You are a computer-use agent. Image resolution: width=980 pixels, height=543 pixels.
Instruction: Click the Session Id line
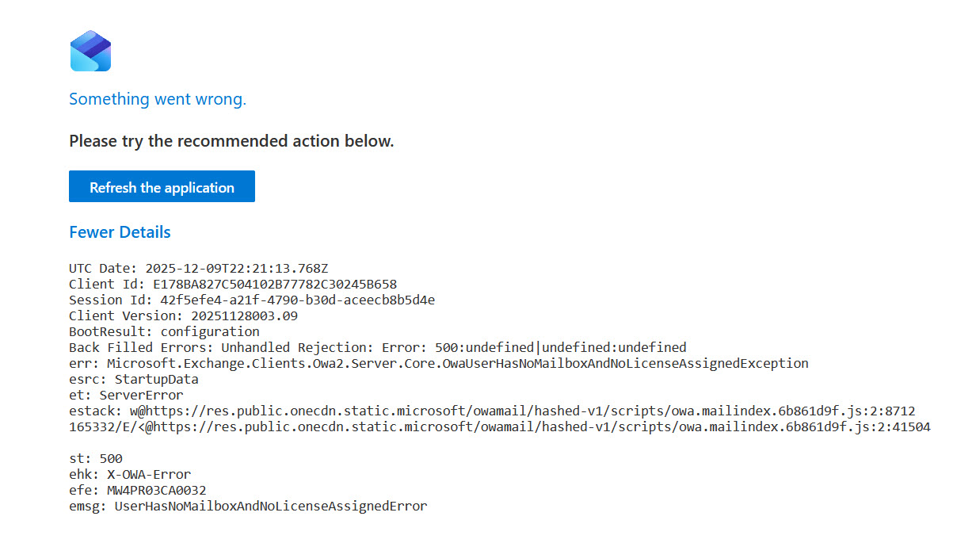click(252, 300)
